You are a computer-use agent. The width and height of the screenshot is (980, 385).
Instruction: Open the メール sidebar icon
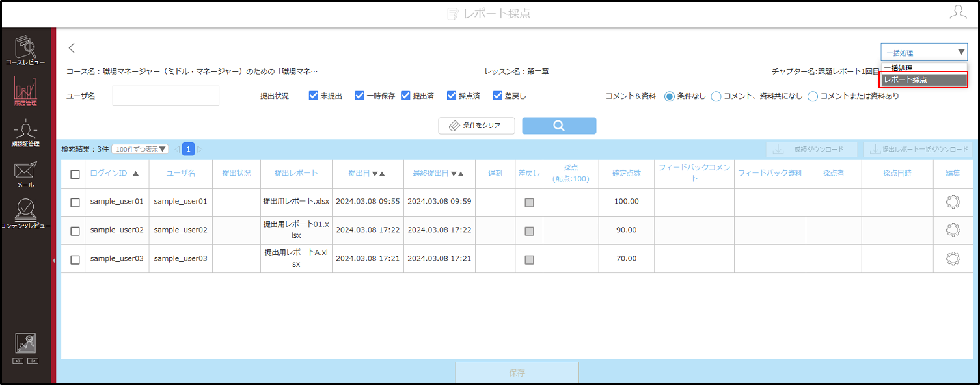pyautogui.click(x=25, y=174)
